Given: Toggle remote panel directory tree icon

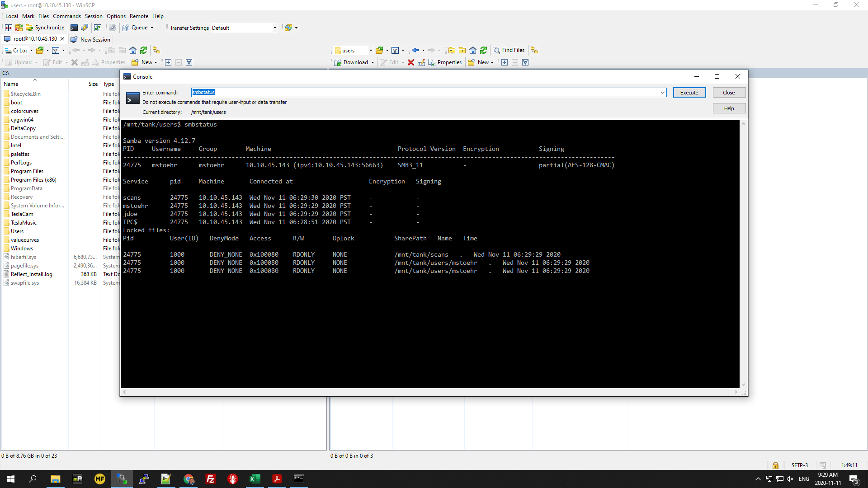Looking at the screenshot, I should 534,50.
